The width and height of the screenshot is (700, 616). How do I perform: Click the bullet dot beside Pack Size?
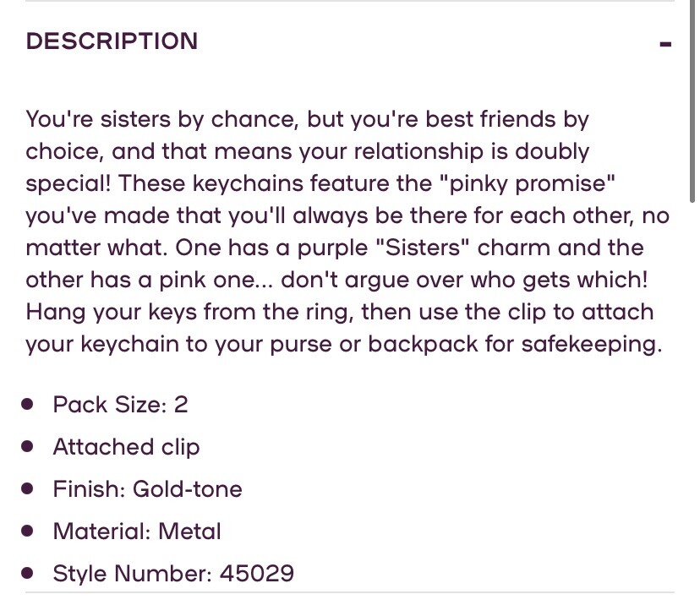pyautogui.click(x=28, y=405)
